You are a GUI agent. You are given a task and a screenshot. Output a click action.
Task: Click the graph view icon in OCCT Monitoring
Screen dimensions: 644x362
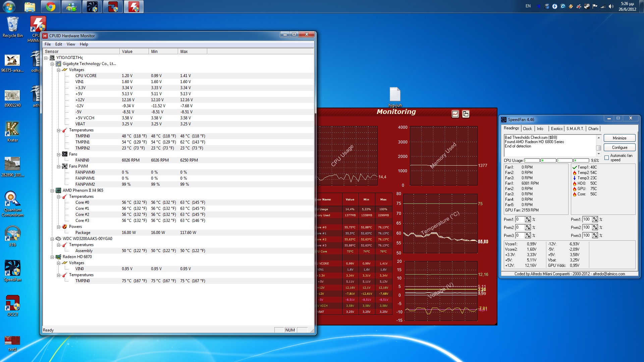pos(455,114)
